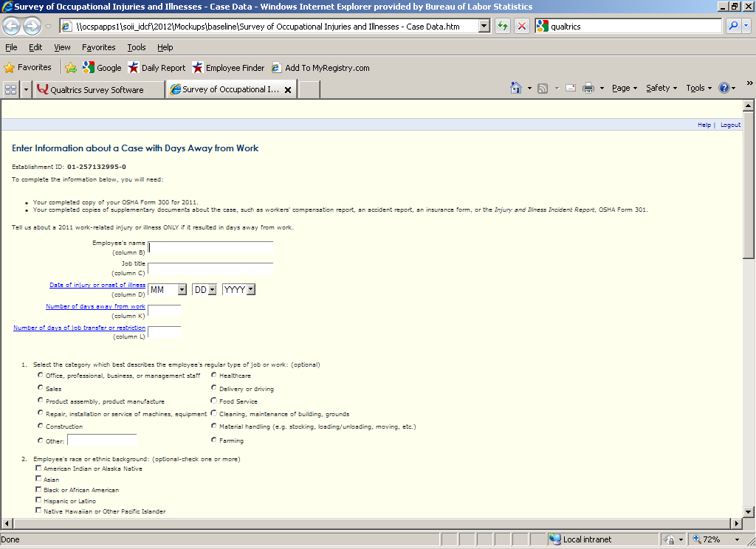Open Employee Finder favorite
Image resolution: width=756 pixels, height=549 pixels.
coord(228,68)
